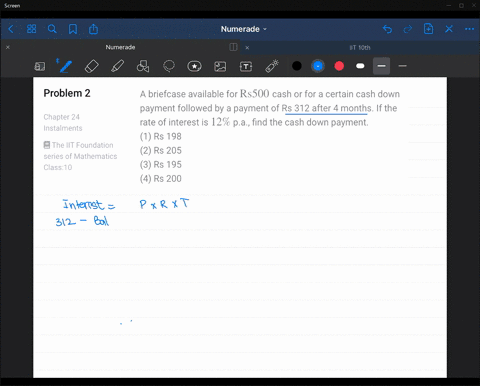Select the medium stroke width
The height and width of the screenshot is (386, 480).
click(x=381, y=66)
